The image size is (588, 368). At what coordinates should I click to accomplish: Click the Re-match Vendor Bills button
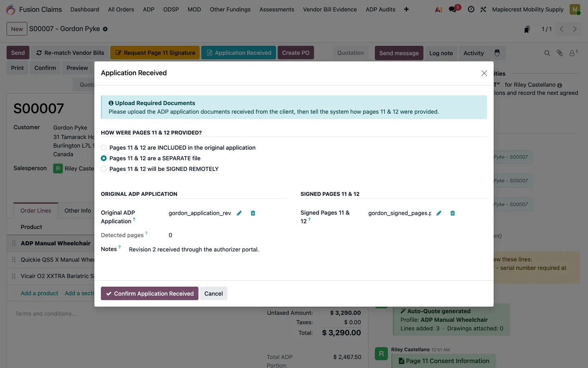click(70, 53)
